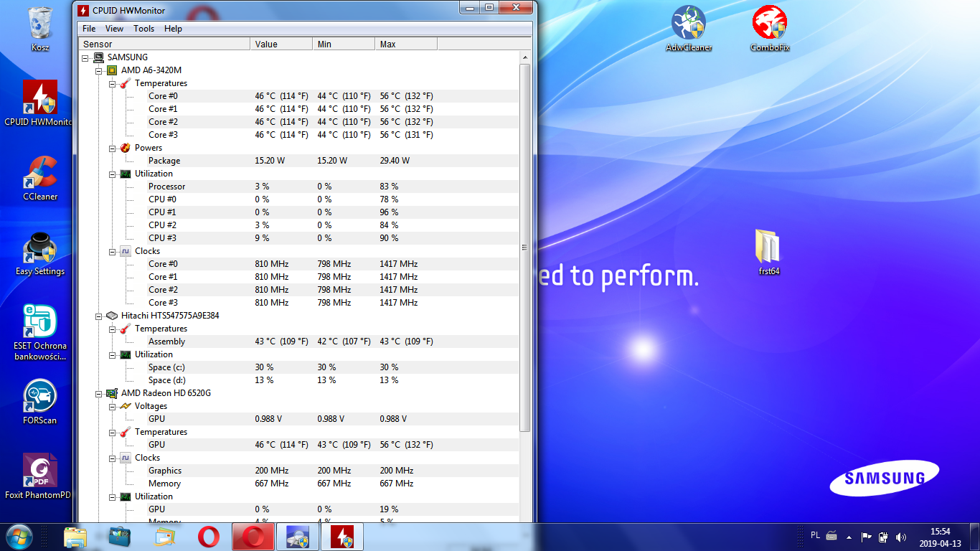Open the View menu

pos(114,29)
